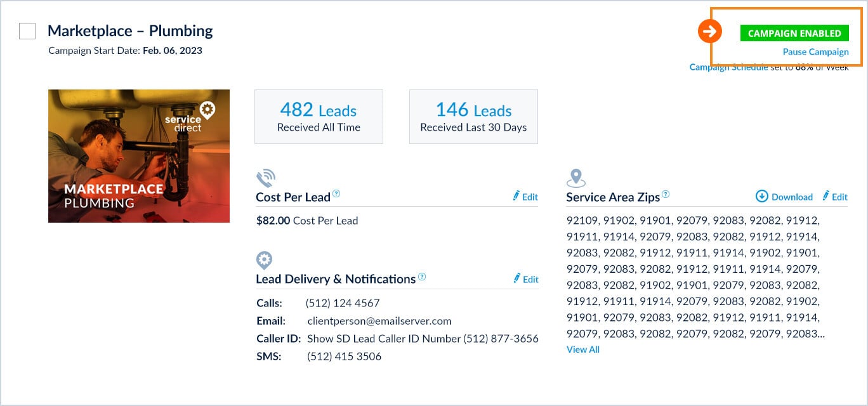Viewport: 868px width, 406px height.
Task: Click the gear icon above Lead Delivery
Action: 264,260
